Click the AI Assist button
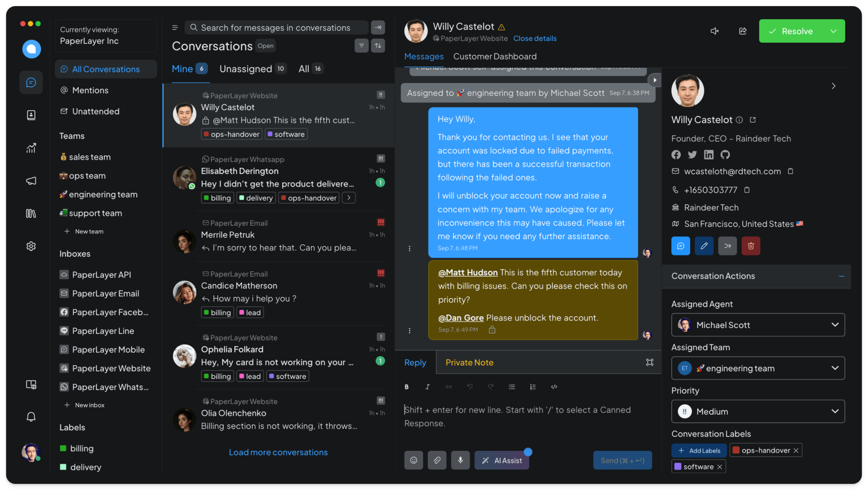The height and width of the screenshot is (490, 868). (502, 460)
